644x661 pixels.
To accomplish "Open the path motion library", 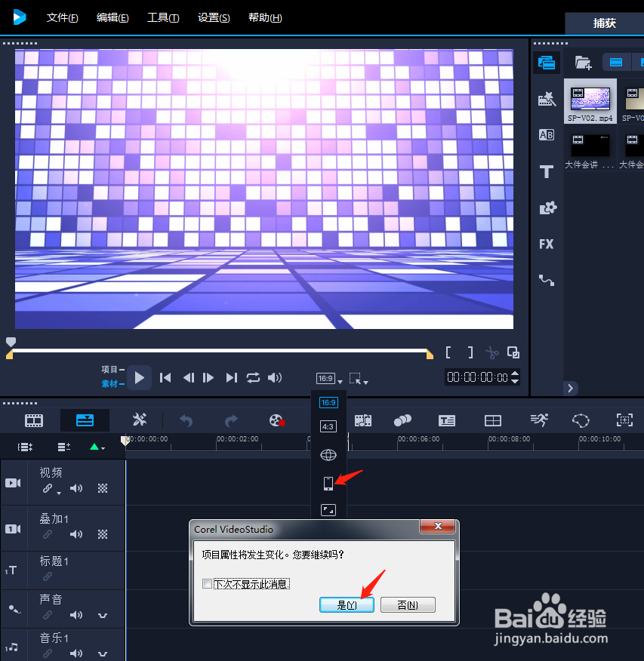I will (547, 281).
